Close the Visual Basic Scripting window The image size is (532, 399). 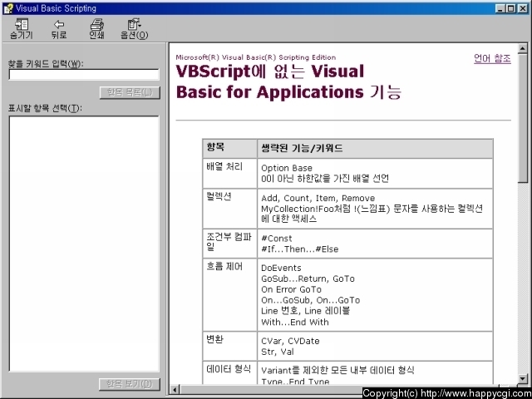pos(523,8)
